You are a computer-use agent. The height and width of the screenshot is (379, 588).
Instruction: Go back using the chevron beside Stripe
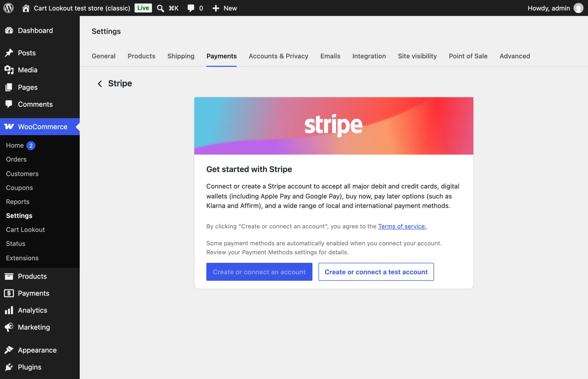pos(100,84)
